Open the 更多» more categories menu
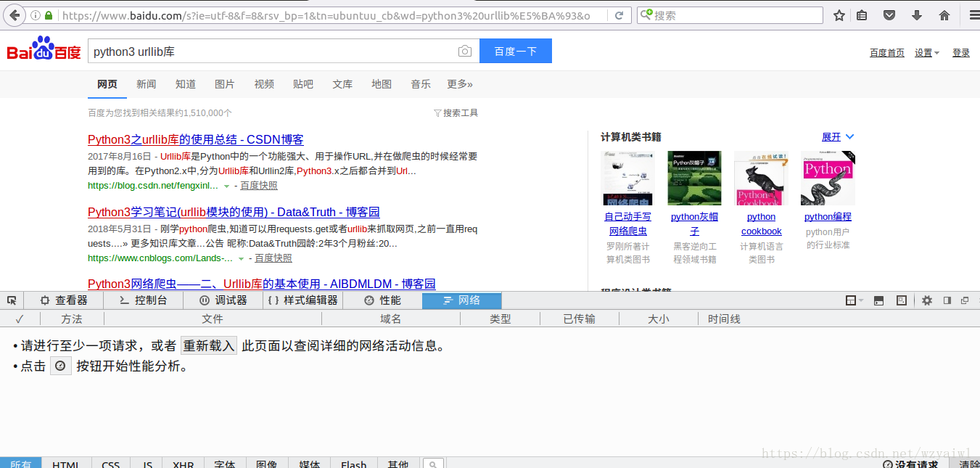The height and width of the screenshot is (468, 980). (460, 84)
